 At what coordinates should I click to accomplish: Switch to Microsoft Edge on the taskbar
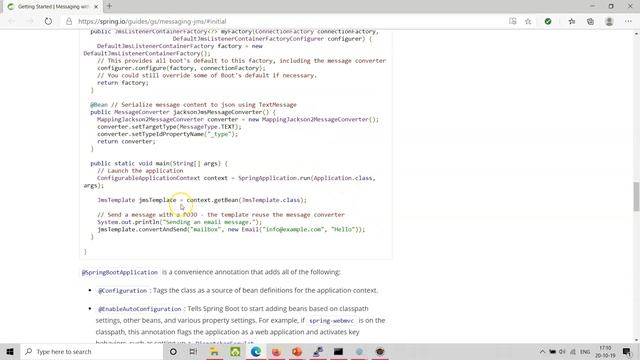pos(256,351)
